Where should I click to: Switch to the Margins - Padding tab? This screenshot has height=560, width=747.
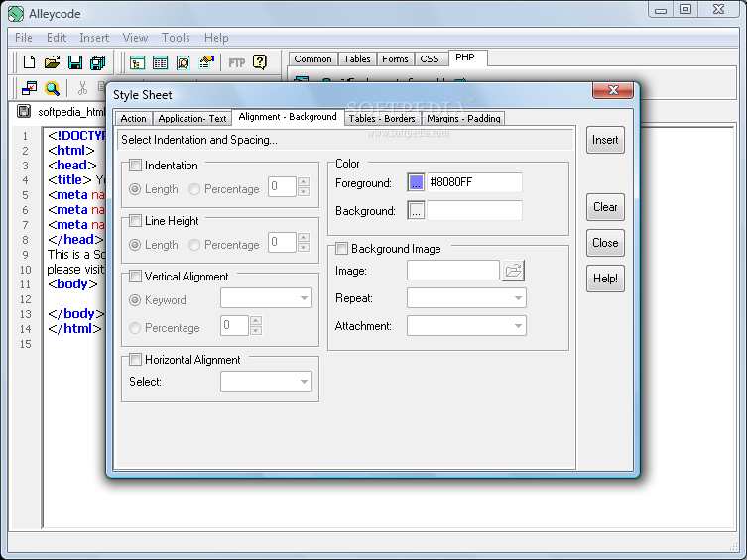click(x=463, y=119)
